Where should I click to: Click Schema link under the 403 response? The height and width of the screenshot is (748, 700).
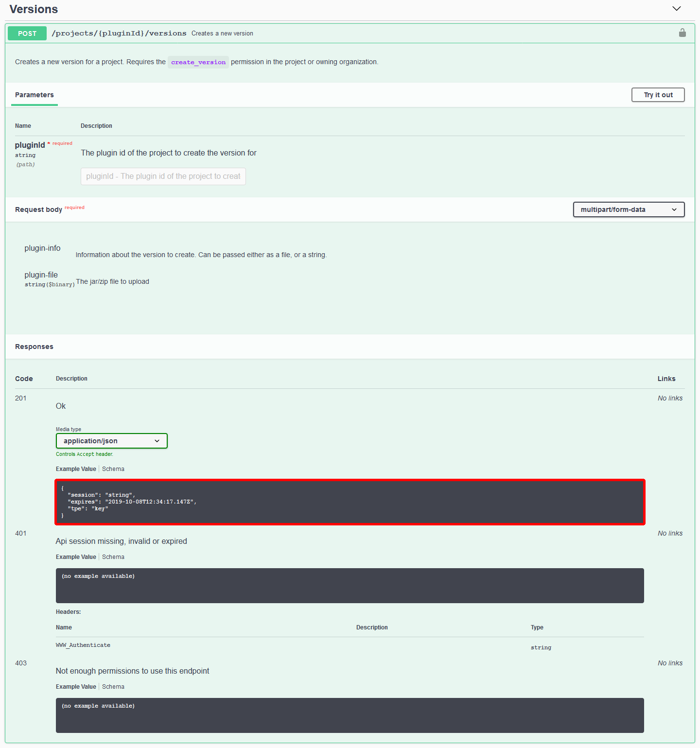[x=113, y=686]
